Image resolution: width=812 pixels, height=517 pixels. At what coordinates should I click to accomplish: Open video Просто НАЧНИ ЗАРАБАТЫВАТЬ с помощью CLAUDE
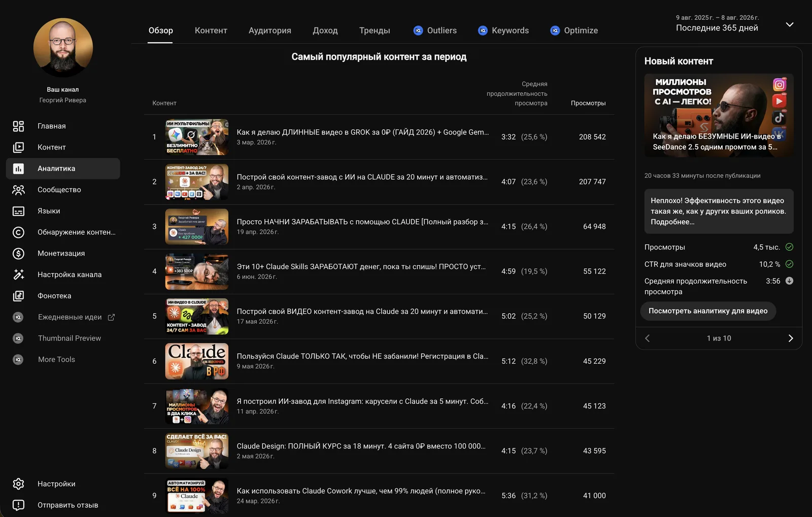tap(363, 222)
